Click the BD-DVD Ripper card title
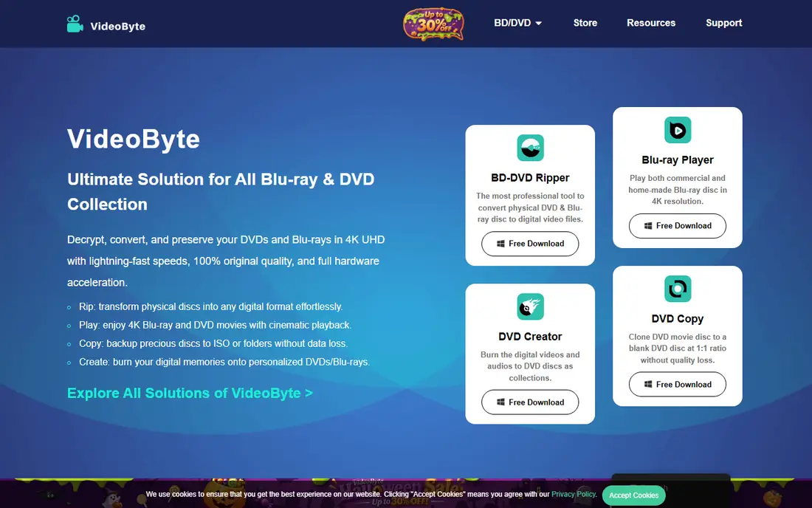The width and height of the screenshot is (812, 508). [530, 178]
